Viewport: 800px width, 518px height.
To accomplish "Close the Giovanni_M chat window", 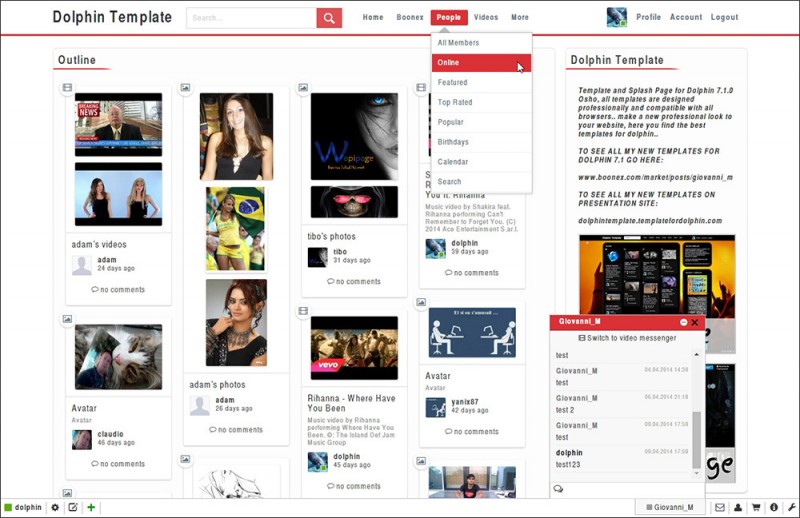I will click(x=694, y=323).
